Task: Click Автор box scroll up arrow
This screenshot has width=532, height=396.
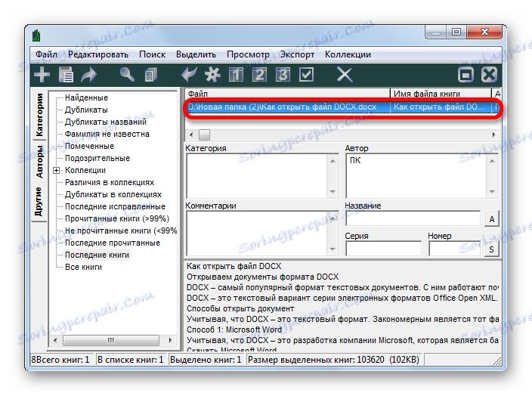Action: (492, 161)
